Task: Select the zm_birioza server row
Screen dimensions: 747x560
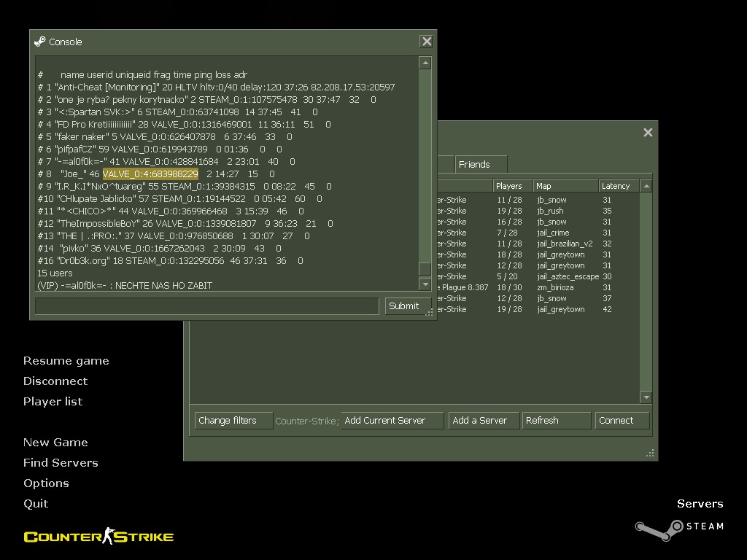Action: point(538,287)
